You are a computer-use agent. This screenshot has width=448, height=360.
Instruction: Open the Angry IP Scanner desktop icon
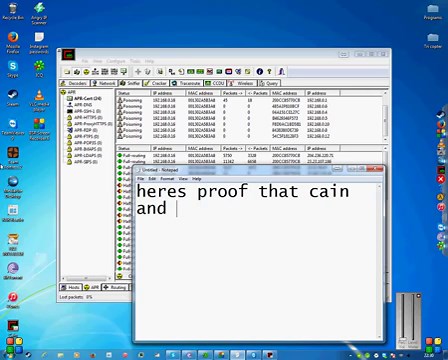pyautogui.click(x=39, y=13)
